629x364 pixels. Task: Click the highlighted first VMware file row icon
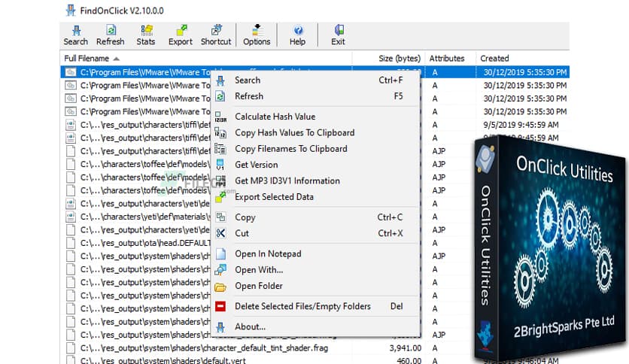[x=71, y=72]
